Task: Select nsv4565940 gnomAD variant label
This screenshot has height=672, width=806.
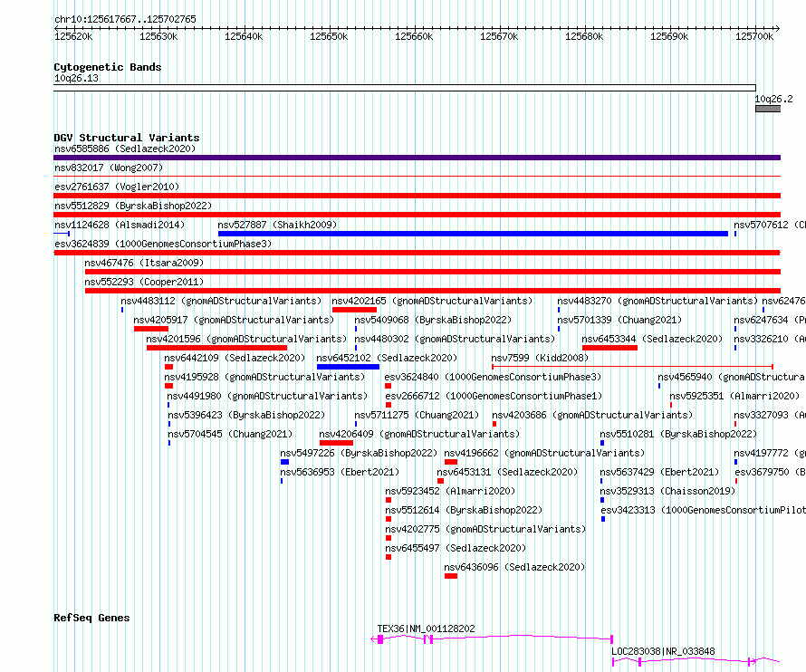Action: coord(732,377)
